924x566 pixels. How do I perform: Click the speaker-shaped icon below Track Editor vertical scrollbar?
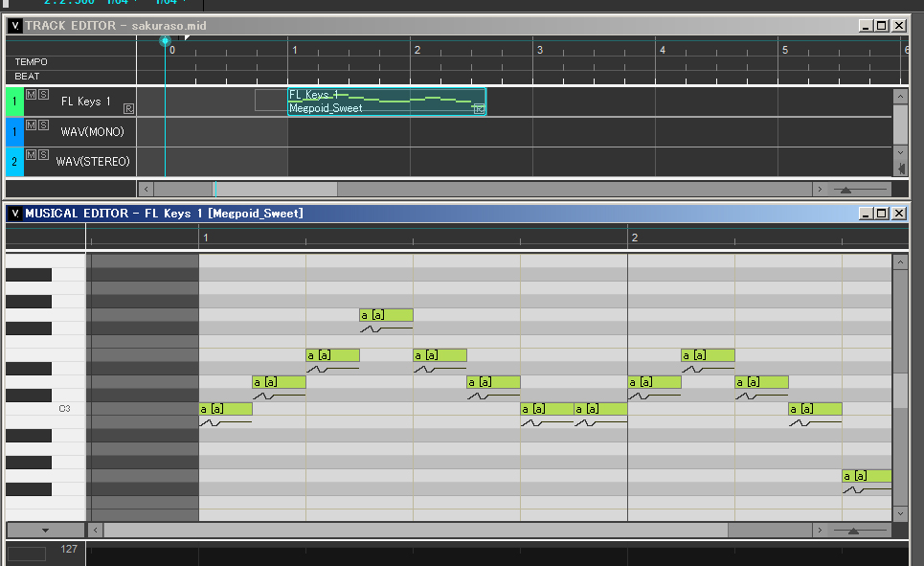click(x=900, y=169)
